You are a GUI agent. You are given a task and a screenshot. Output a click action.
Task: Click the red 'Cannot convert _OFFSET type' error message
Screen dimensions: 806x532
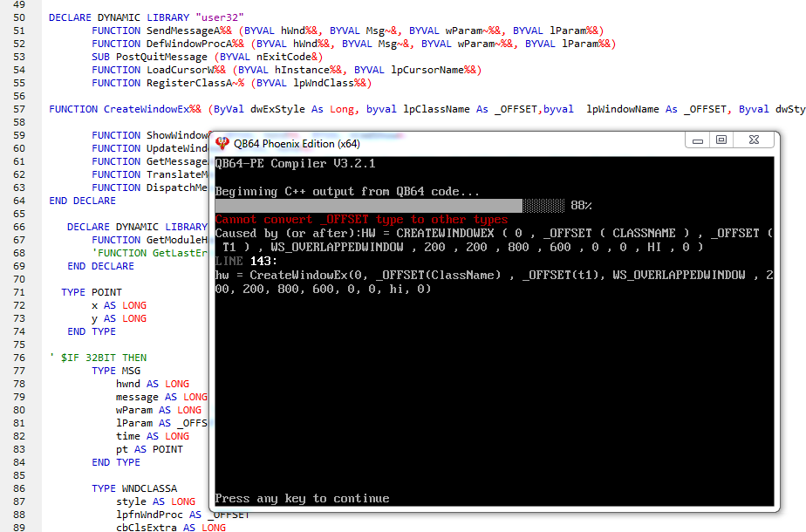tap(361, 220)
